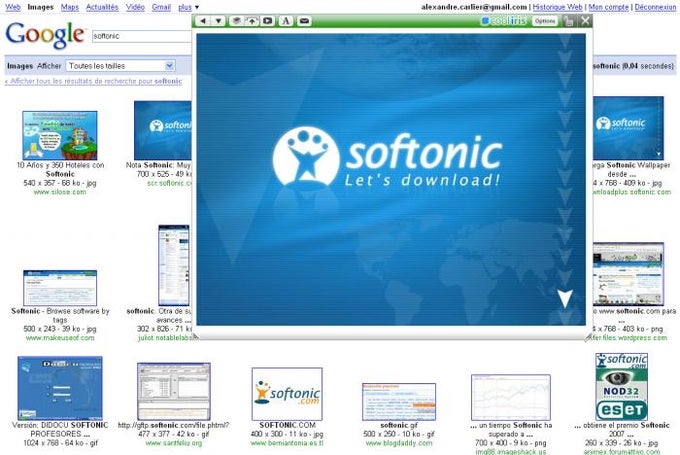This screenshot has height=455, width=680.
Task: Click the www.blogdaddy.com link
Action: 399,443
